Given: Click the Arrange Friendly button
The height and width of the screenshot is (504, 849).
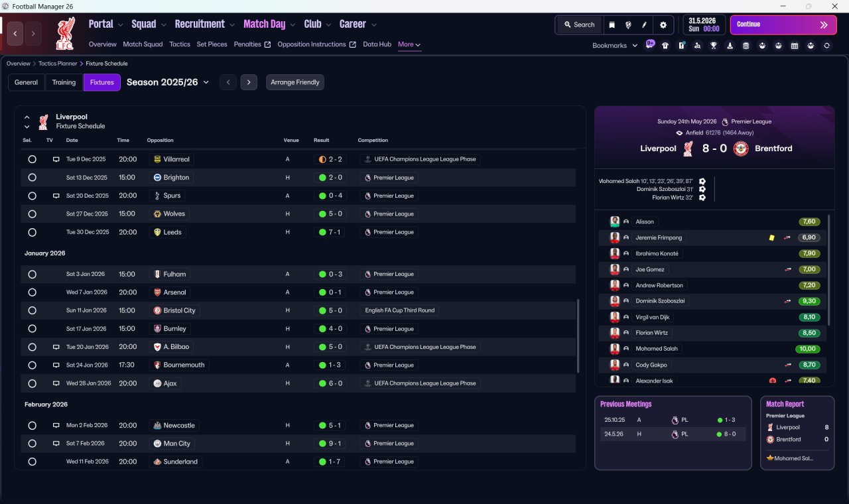Looking at the screenshot, I should point(295,82).
